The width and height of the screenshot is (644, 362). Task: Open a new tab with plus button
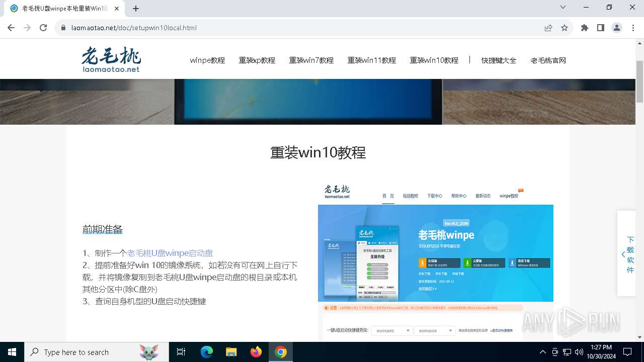pyautogui.click(x=136, y=9)
